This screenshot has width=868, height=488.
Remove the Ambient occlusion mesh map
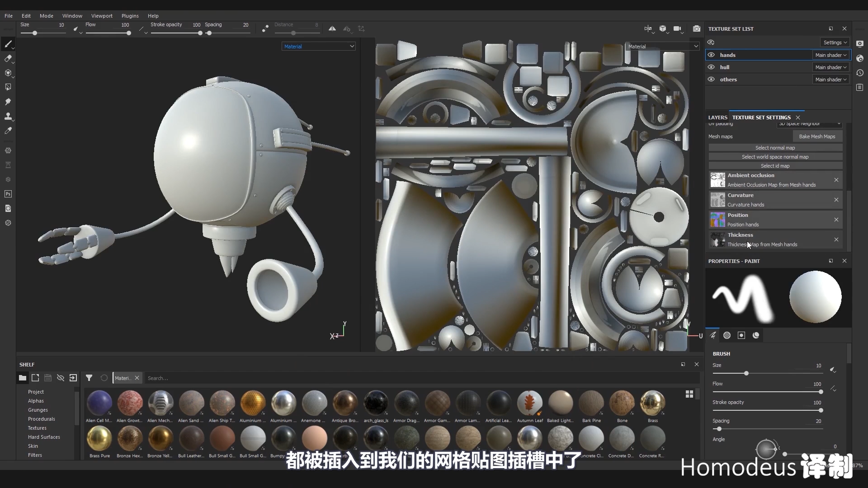[836, 180]
